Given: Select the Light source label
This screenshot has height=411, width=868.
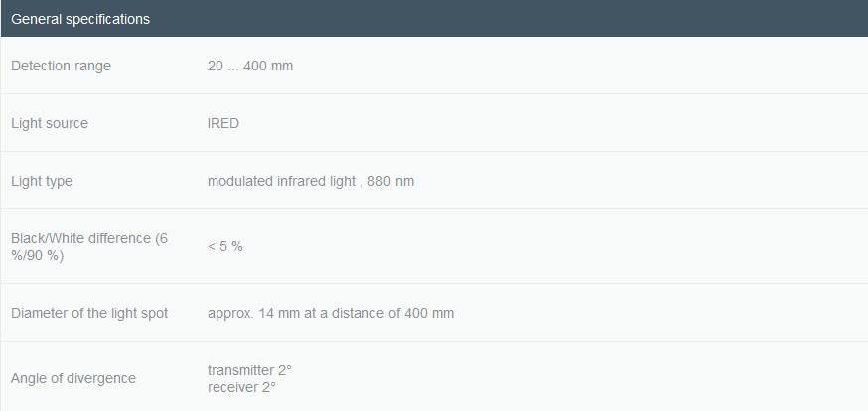Looking at the screenshot, I should (50, 123).
